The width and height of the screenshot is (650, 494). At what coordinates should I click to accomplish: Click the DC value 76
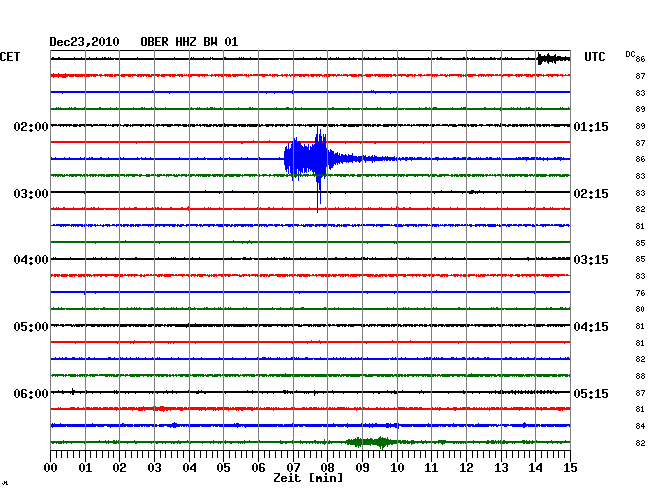pyautogui.click(x=640, y=293)
